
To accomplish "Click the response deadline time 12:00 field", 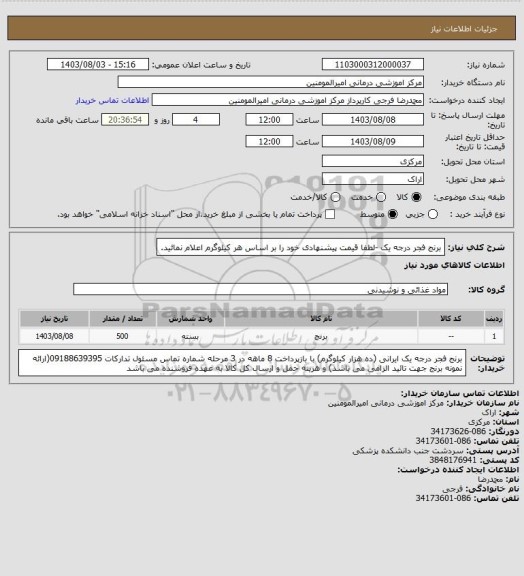I will [x=269, y=120].
